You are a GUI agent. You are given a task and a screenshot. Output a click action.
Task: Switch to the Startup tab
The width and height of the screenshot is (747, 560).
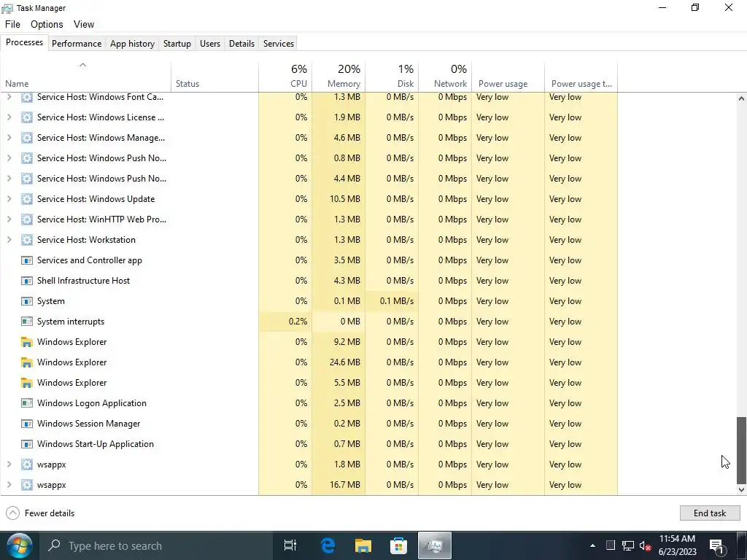pos(177,43)
